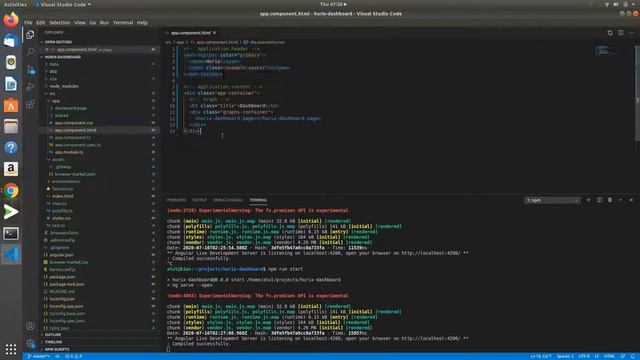Open notifications bell in status bar
This screenshot has width=640, height=360.
pyautogui.click(x=633, y=356)
